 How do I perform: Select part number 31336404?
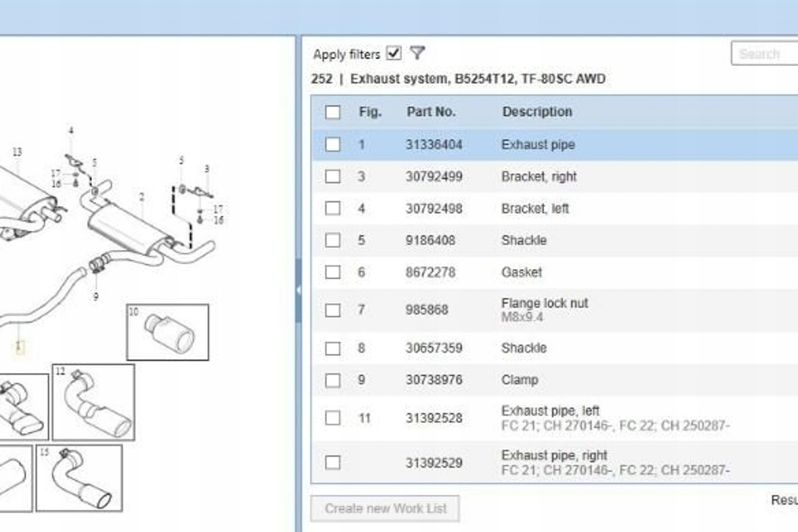click(434, 144)
